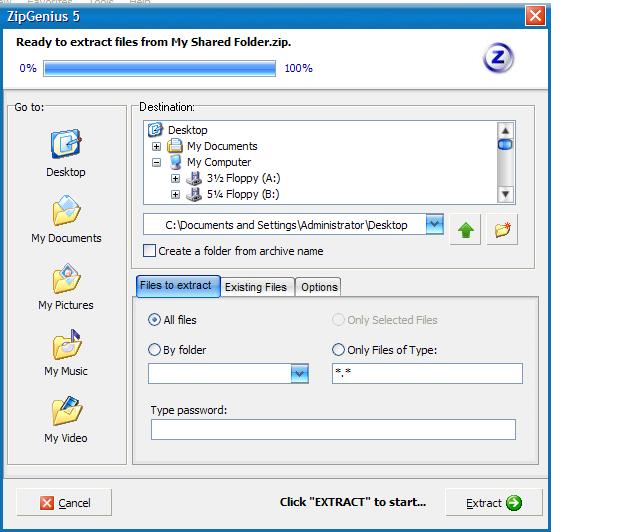Click the Cancel button
The height and width of the screenshot is (532, 640).
click(x=64, y=503)
